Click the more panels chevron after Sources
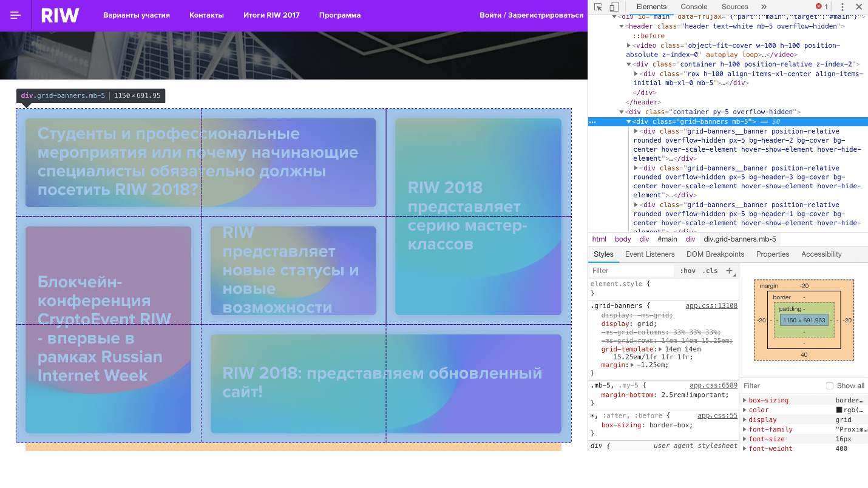This screenshot has height=488, width=868. click(764, 7)
